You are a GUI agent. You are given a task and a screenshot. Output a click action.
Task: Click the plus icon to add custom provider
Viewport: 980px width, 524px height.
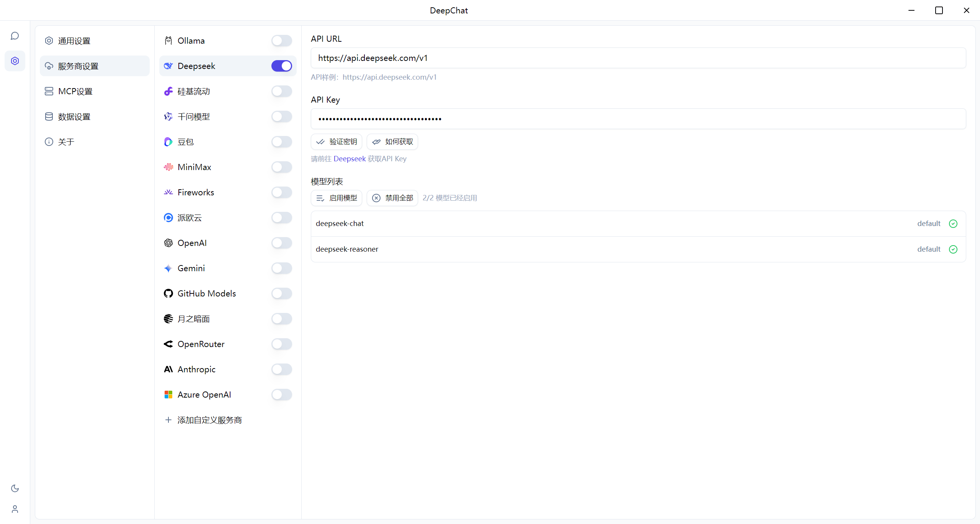tap(168, 420)
